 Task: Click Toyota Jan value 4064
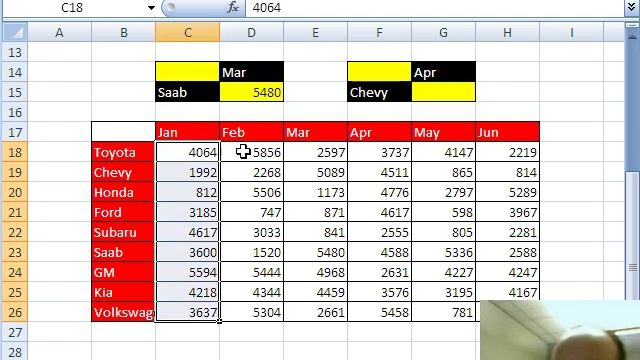tap(187, 152)
